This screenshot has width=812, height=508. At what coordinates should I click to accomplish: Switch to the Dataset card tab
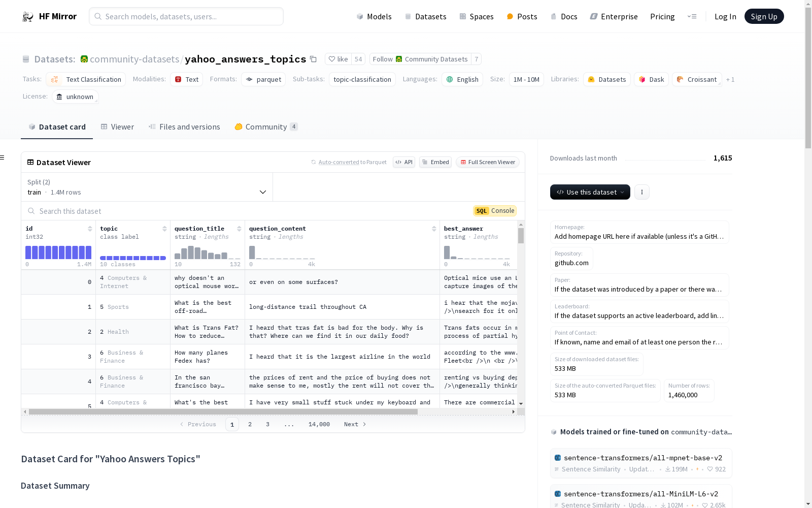click(57, 127)
